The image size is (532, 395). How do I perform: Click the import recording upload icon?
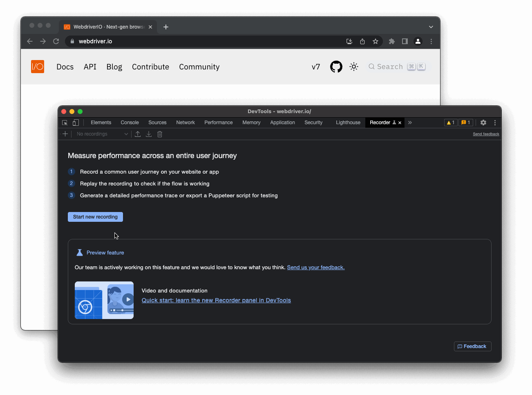[x=138, y=134]
